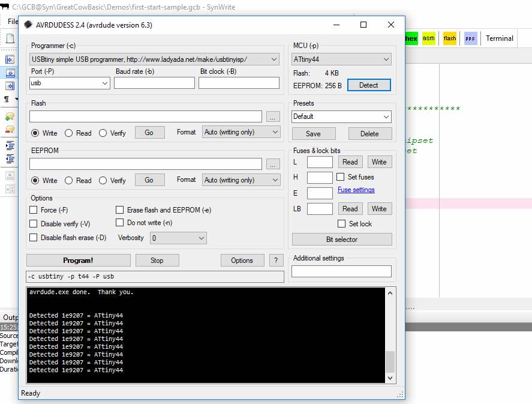Viewport: 532px width, 404px height.
Task: Click the Bit selector button
Action: 342,240
